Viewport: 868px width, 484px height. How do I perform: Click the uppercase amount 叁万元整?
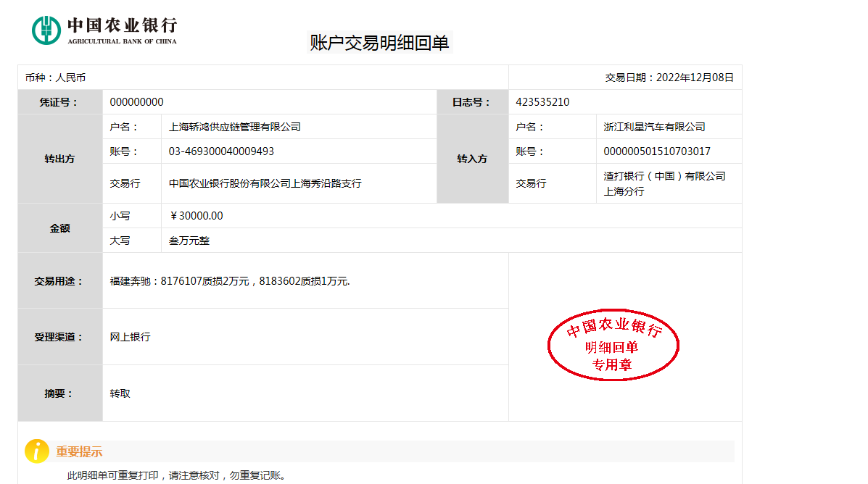click(189, 241)
